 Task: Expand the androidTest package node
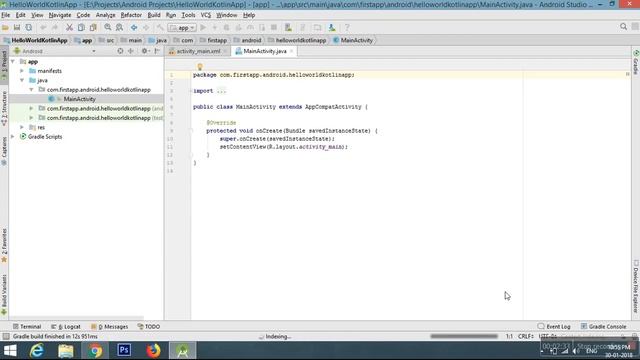pyautogui.click(x=31, y=109)
